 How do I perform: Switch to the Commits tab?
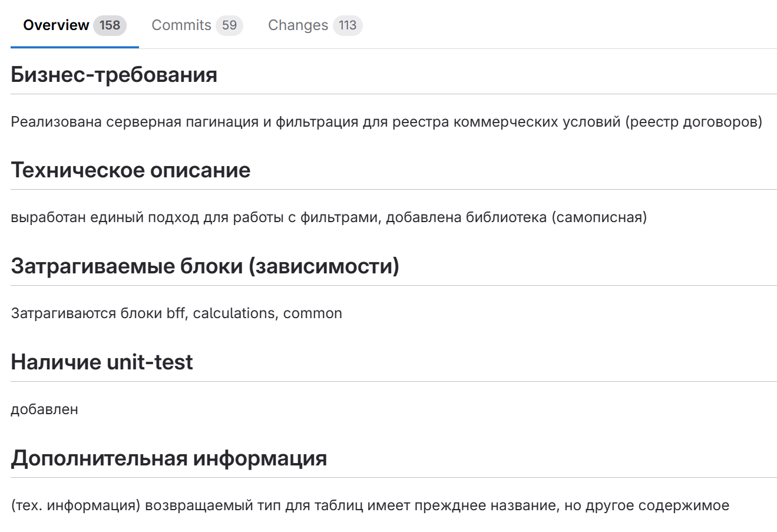[181, 25]
